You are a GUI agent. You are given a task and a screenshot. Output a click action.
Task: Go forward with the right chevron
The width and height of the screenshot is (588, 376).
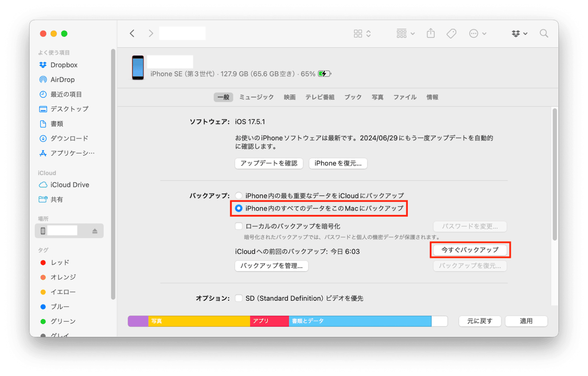151,33
